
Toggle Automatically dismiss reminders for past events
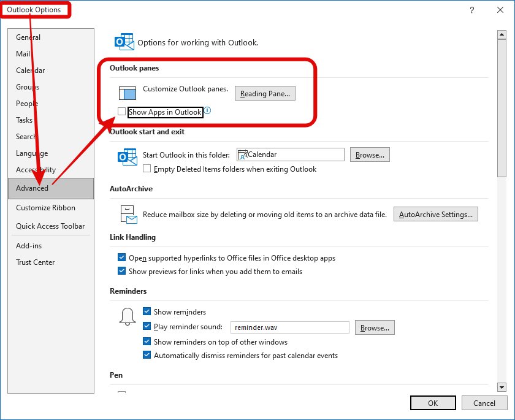click(147, 355)
